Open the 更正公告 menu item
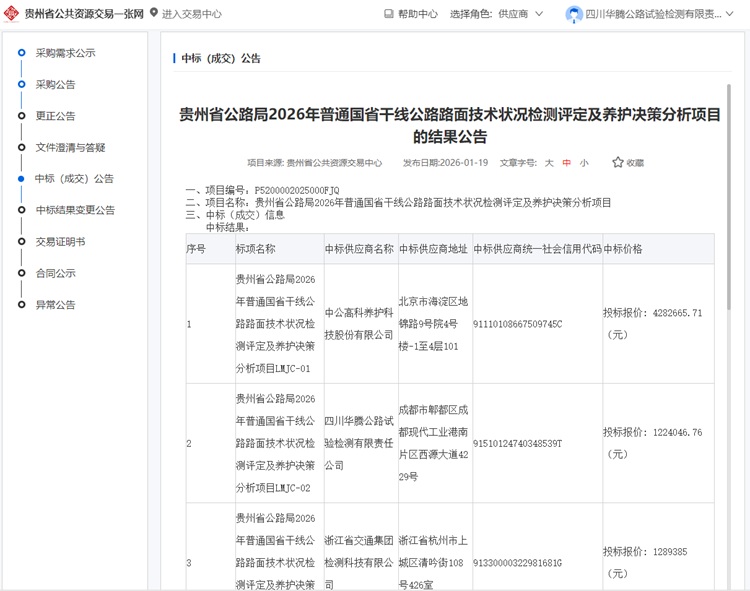 pos(55,116)
